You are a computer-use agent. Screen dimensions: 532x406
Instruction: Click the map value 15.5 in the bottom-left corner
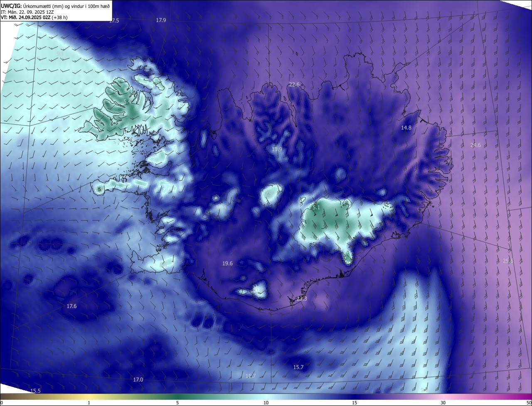pos(35,391)
